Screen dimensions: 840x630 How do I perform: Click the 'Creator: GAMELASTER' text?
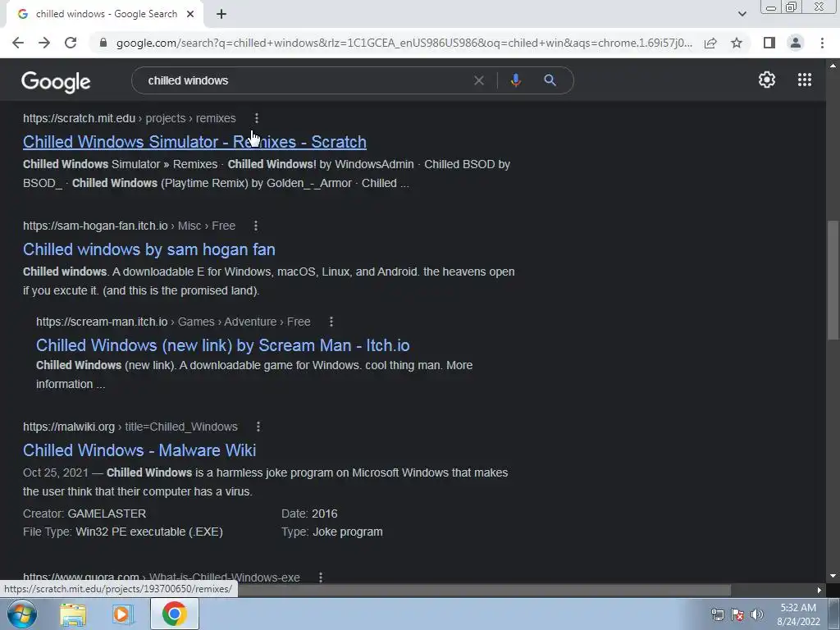point(84,514)
